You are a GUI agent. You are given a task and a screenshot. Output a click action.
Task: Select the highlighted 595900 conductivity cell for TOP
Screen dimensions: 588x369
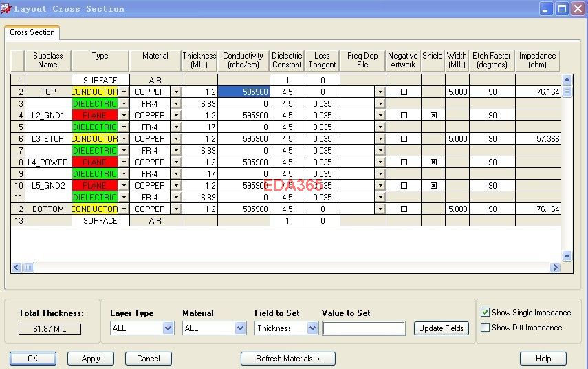(x=243, y=92)
